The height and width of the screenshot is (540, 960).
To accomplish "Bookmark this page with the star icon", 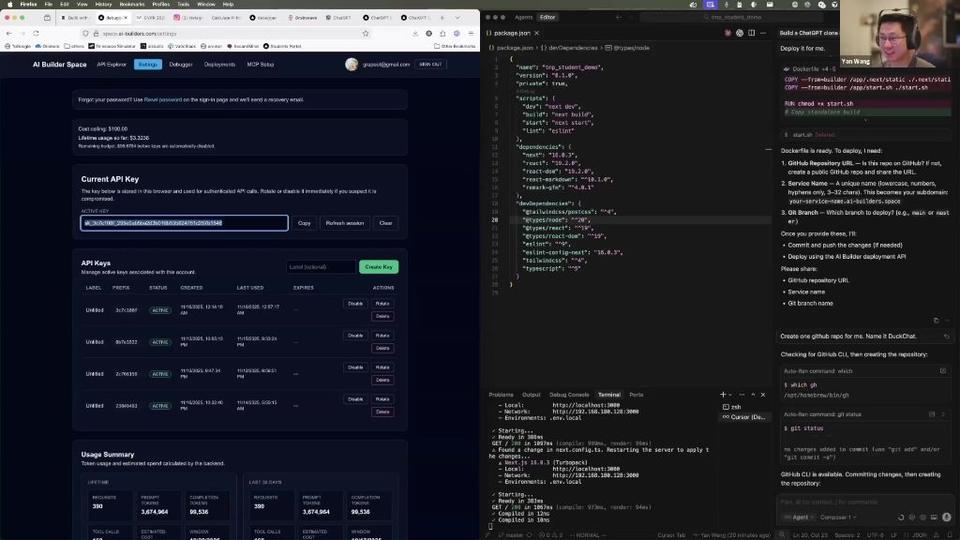I will 366,34.
